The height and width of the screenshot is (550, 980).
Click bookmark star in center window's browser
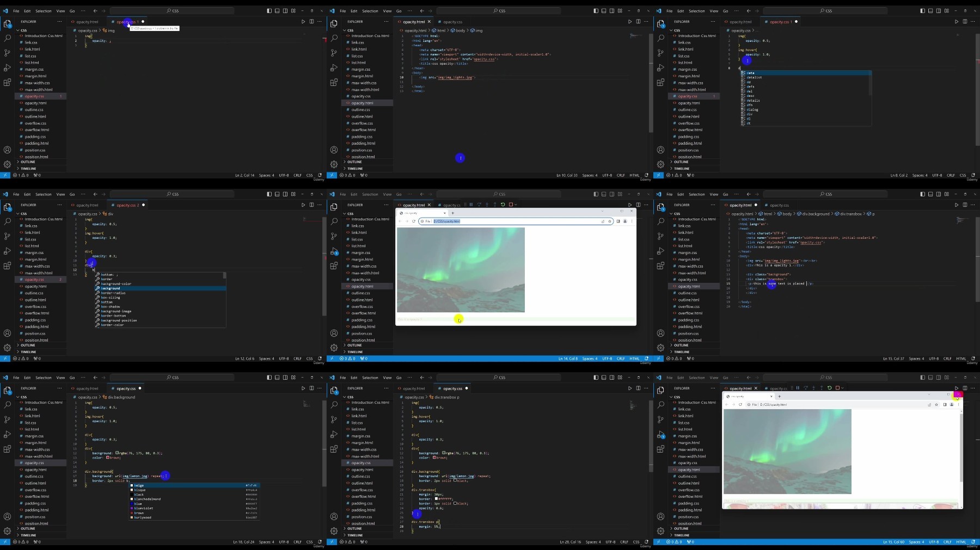(610, 221)
